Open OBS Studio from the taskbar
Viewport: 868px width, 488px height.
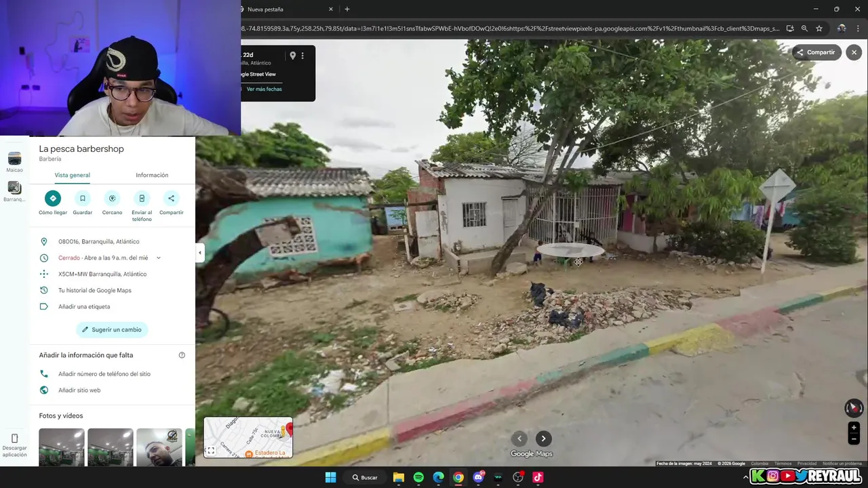[x=518, y=477]
